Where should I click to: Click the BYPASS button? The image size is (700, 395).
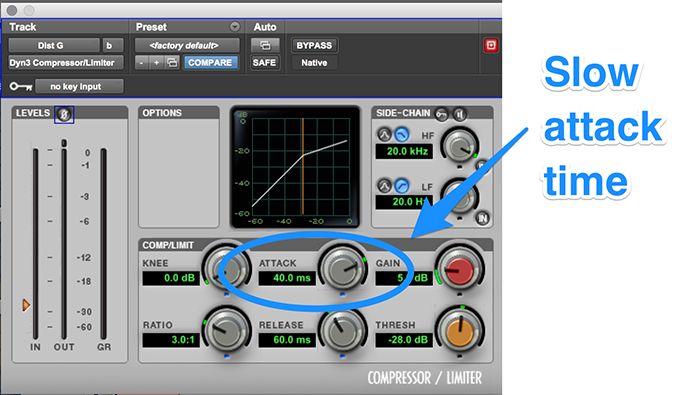click(x=314, y=46)
